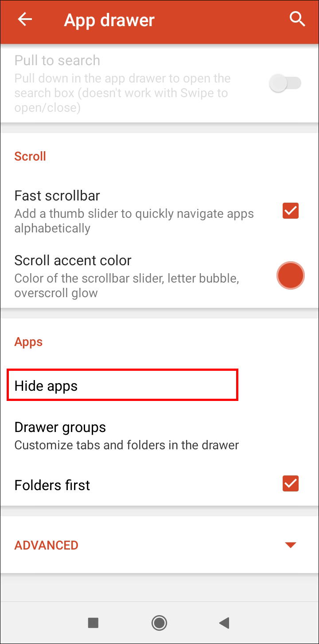Uncheck the Fast scrollbar checkbox
319x644 pixels.
pyautogui.click(x=291, y=211)
